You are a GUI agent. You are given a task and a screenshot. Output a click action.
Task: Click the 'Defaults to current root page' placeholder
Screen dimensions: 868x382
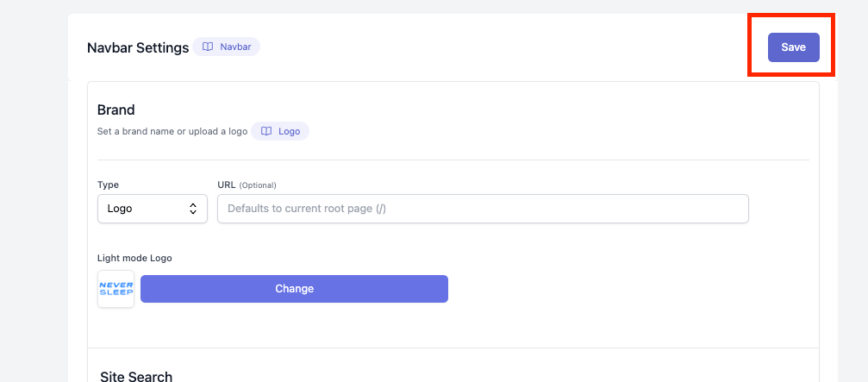pyautogui.click(x=307, y=209)
